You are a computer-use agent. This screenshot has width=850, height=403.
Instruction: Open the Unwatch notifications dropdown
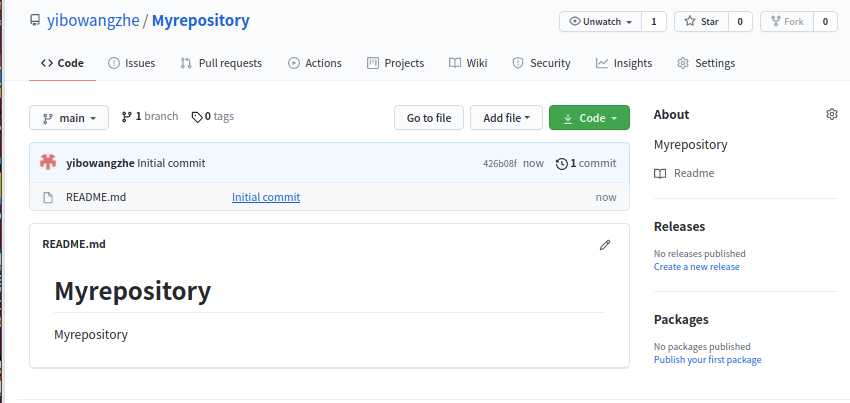(601, 22)
